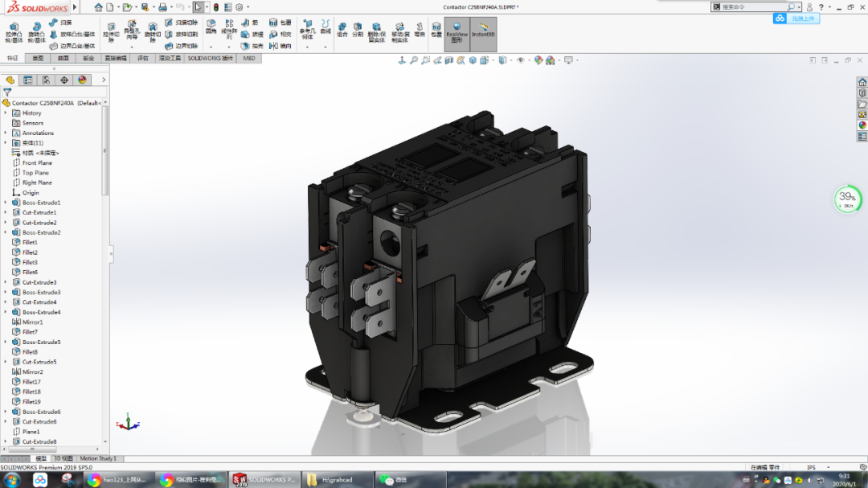Expand the Boss-Extrude1 feature node

[x=6, y=203]
